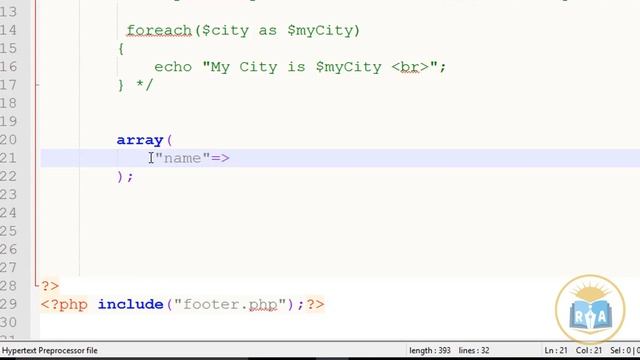The width and height of the screenshot is (640, 360).
Task: Click the "footer.php" string on line 29
Action: pos(230,304)
